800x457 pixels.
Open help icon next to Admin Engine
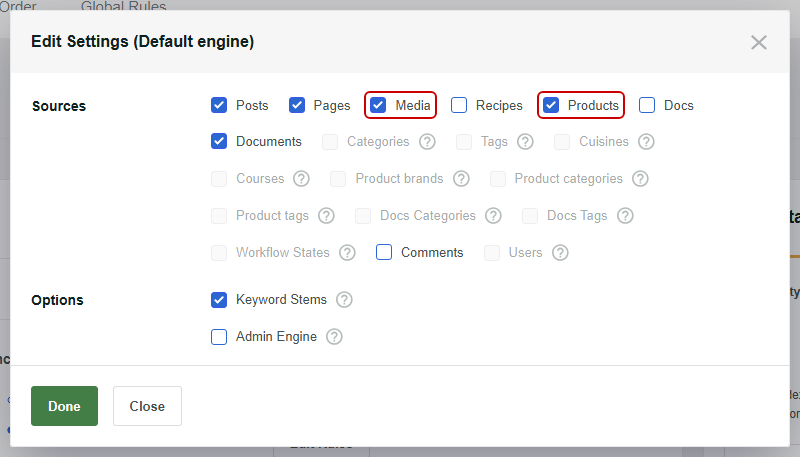334,337
